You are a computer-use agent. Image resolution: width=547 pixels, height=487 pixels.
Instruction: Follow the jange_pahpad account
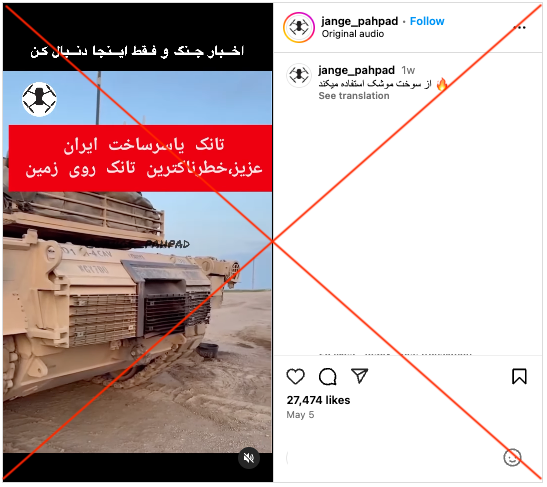(427, 21)
